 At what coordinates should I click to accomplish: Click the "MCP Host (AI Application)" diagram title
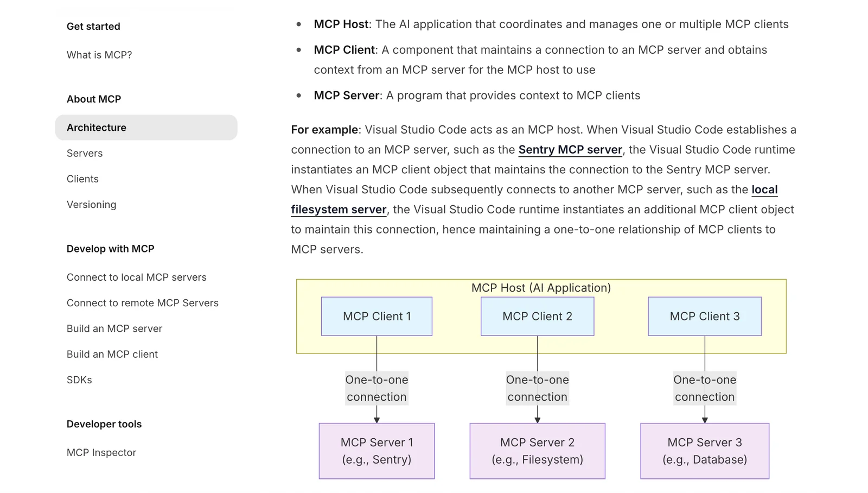pos(541,288)
